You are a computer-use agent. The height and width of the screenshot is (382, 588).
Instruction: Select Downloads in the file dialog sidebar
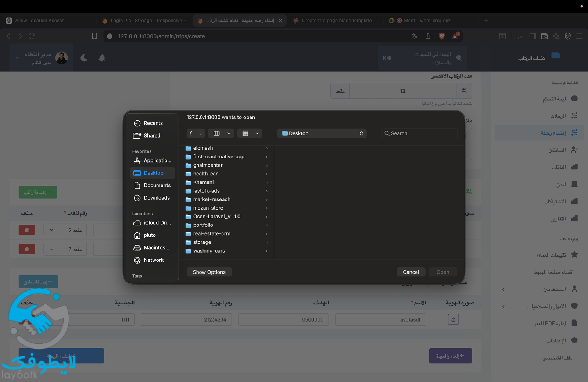click(x=157, y=198)
